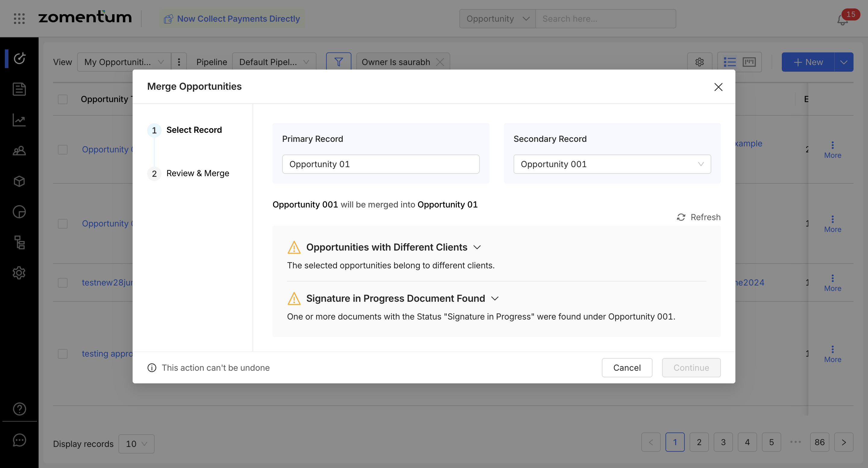Image resolution: width=868 pixels, height=468 pixels.
Task: Click the notification bell icon
Action: [x=842, y=20]
